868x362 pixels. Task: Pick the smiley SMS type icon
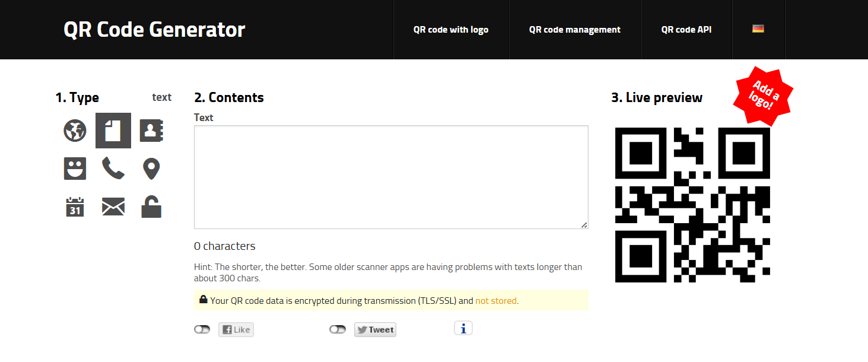coord(75,169)
